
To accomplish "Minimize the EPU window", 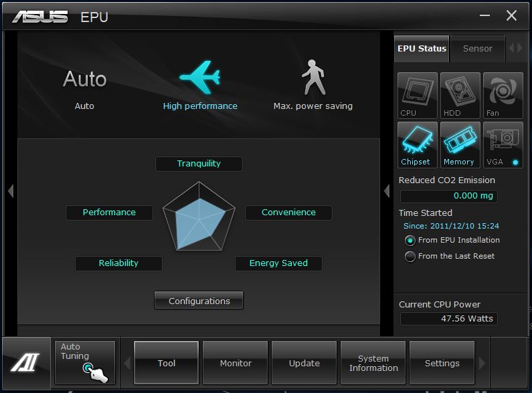I will (485, 15).
